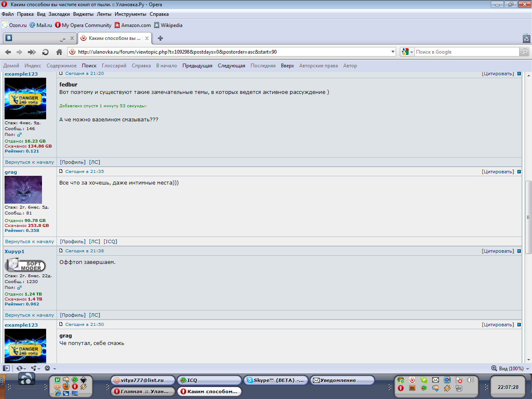
Task: Click the volume speaker tray icon
Action: tap(470, 380)
